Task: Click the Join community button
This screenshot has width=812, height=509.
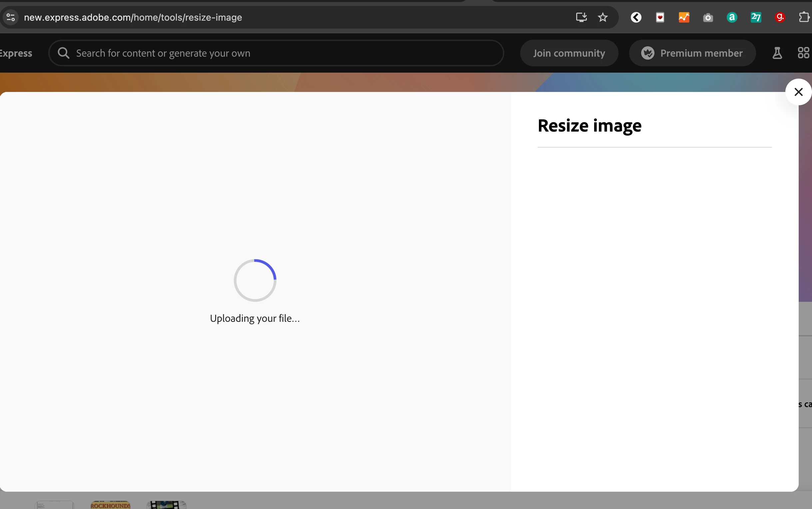Action: click(x=569, y=53)
